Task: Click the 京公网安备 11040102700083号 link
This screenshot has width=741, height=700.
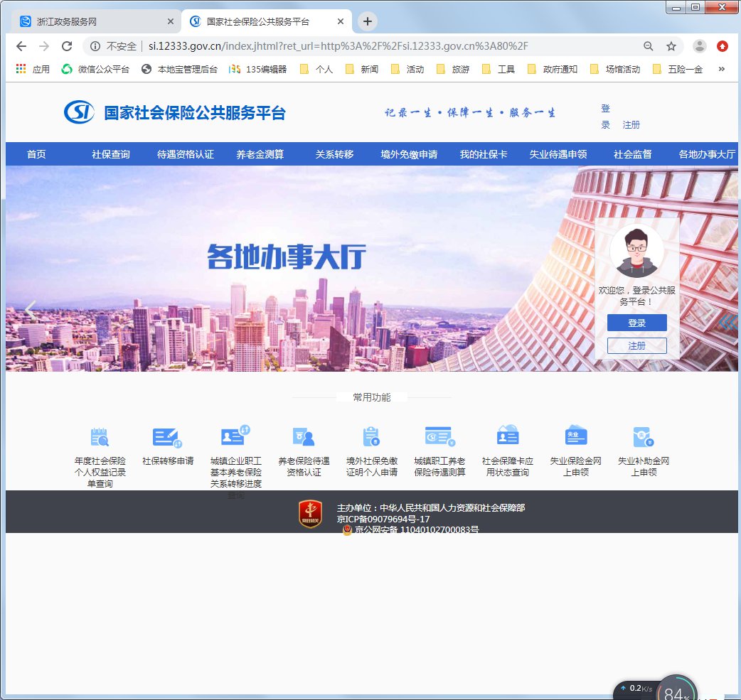Action: point(416,530)
